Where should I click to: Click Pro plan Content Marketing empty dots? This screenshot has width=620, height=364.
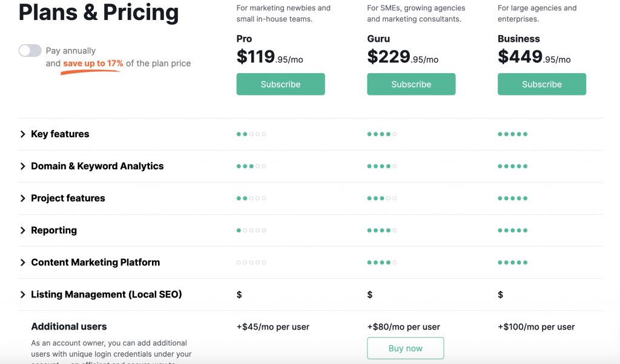pos(251,262)
